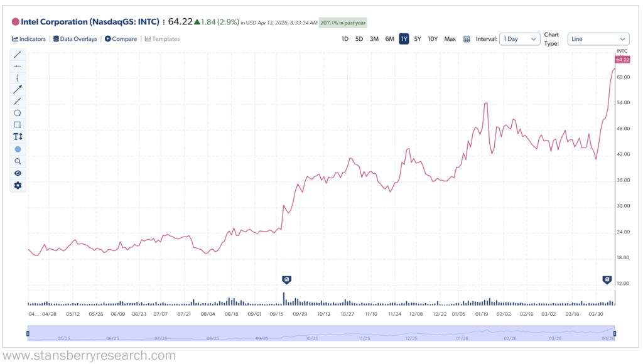Open the chart settings gear
This screenshot has height=364, width=643.
click(x=17, y=185)
